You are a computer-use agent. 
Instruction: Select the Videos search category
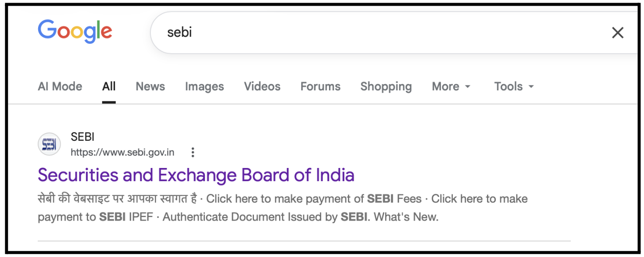pos(262,86)
